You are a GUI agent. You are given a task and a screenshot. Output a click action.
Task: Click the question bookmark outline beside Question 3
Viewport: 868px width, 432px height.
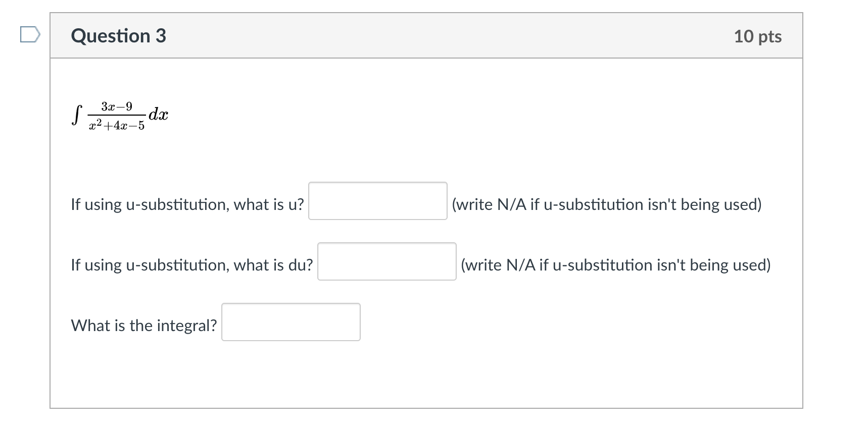tap(30, 34)
